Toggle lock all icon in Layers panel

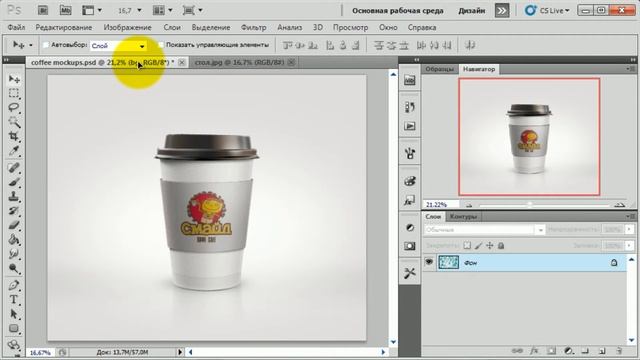(x=501, y=245)
